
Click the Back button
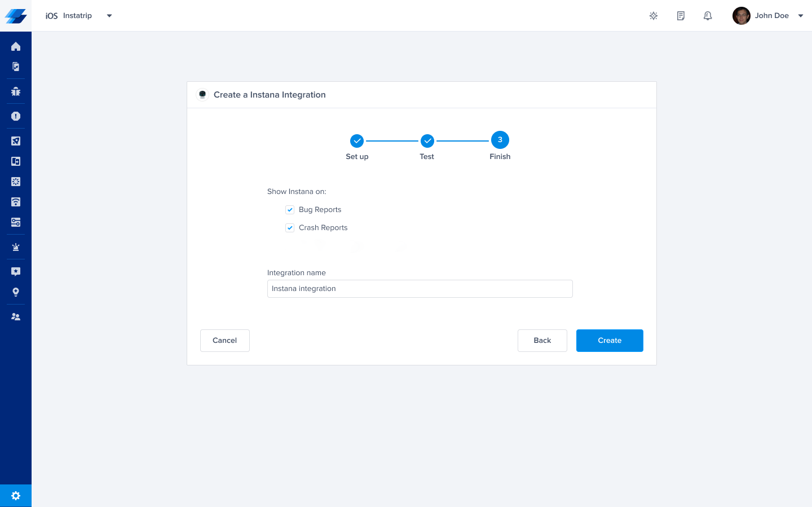(x=542, y=341)
